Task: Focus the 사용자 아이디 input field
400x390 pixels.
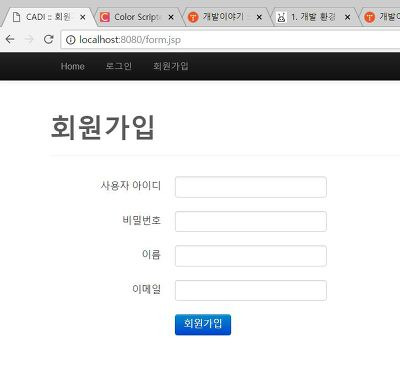Action: click(x=251, y=187)
